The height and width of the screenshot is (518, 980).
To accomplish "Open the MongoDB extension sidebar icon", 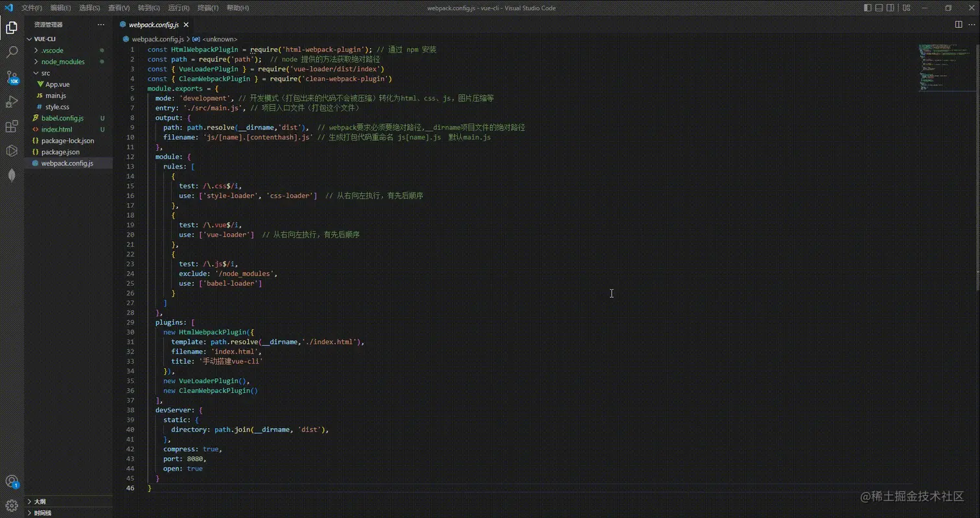I will point(12,174).
